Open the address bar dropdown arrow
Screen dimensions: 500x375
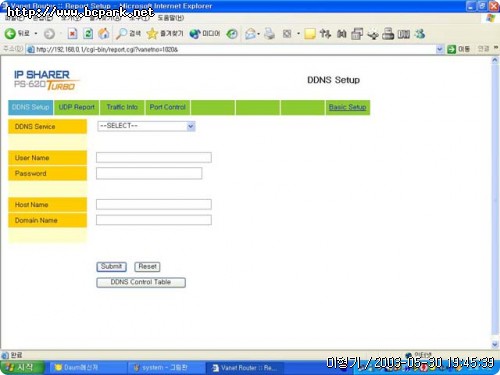click(x=440, y=49)
